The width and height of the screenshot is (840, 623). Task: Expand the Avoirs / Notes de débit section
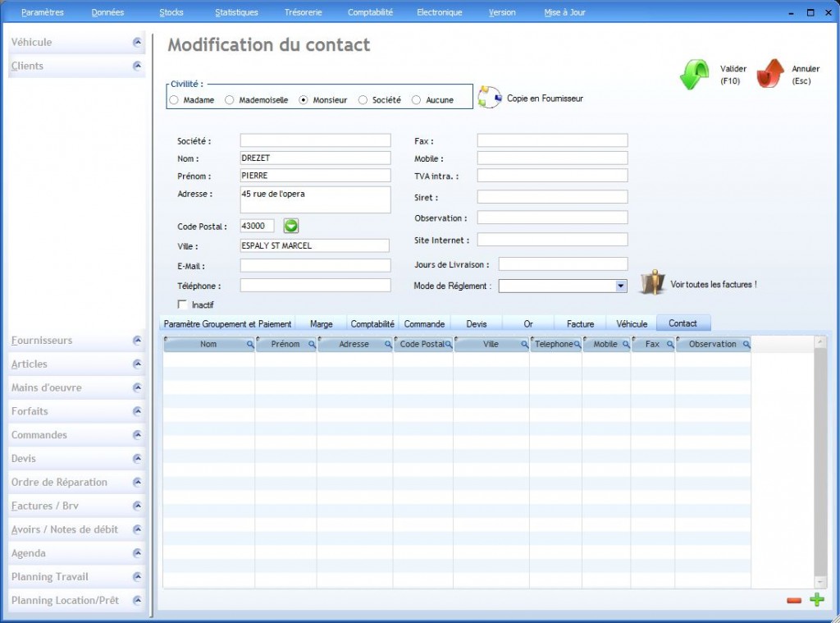(137, 529)
